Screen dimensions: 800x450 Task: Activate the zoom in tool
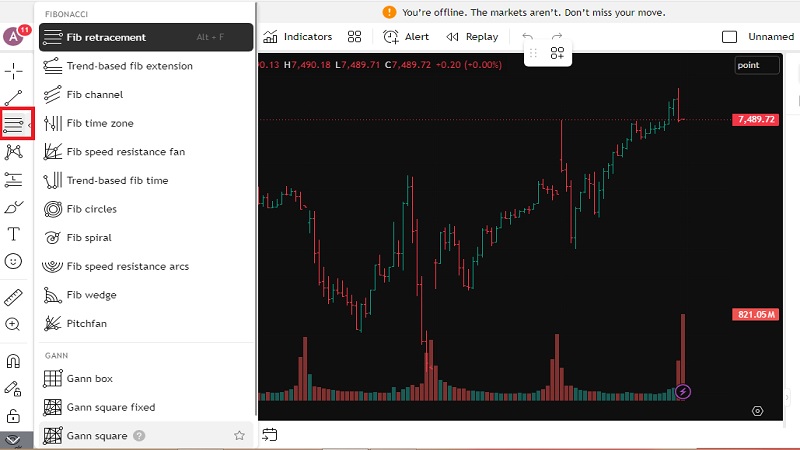point(13,324)
